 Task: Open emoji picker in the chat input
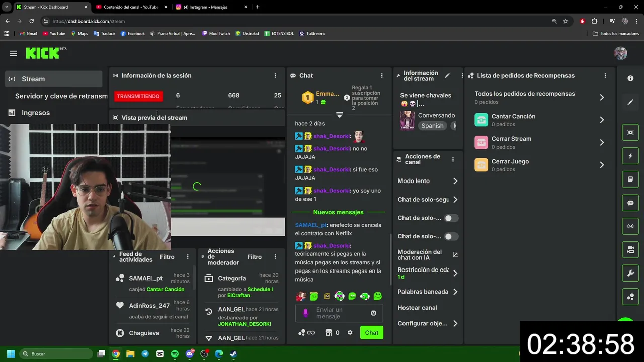click(x=373, y=313)
